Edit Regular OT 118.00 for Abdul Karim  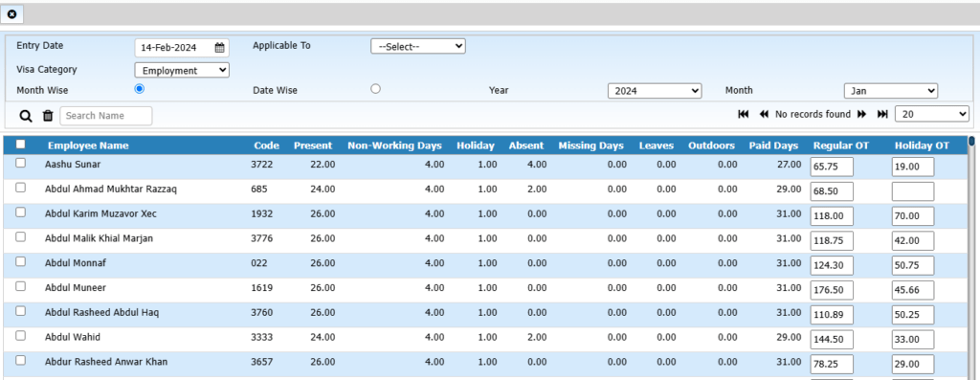coord(832,216)
